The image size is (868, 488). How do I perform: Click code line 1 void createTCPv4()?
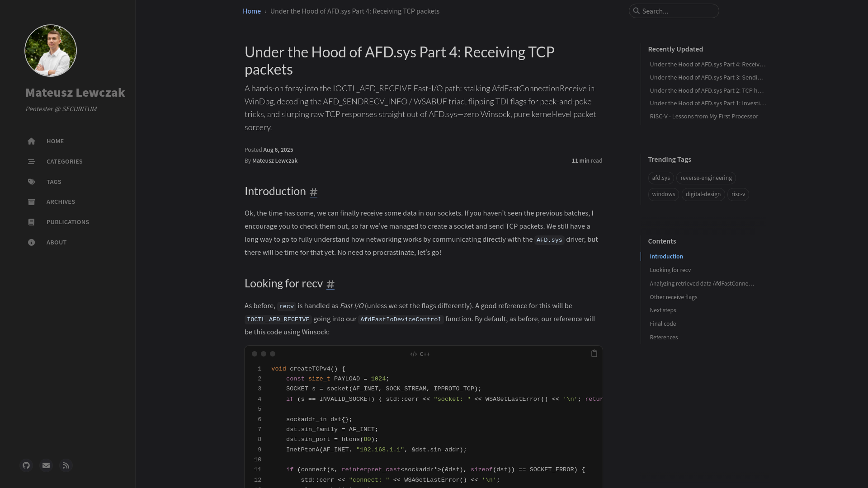click(308, 369)
